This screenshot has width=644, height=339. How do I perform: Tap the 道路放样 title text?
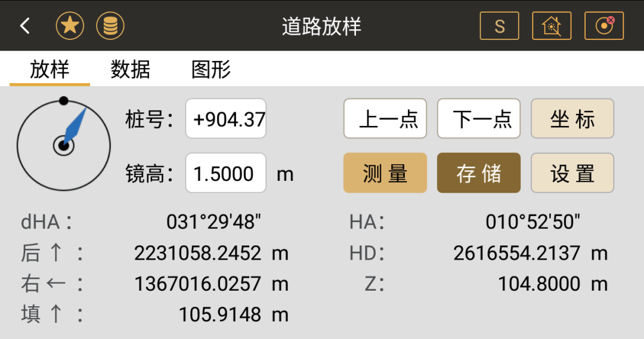[321, 26]
